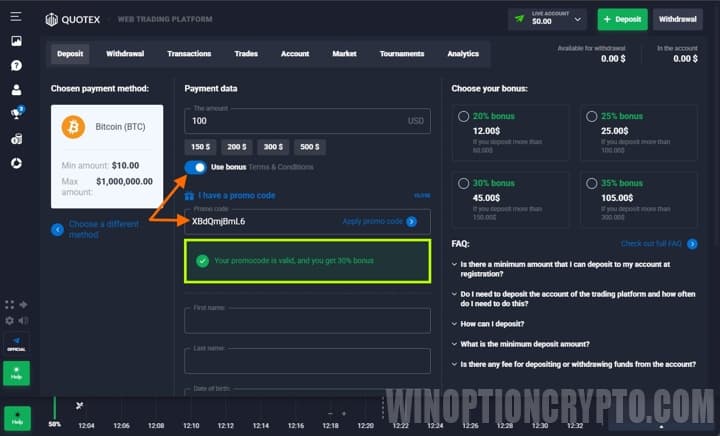Open the user profile sidebar icon
The image size is (720, 436).
tap(16, 90)
